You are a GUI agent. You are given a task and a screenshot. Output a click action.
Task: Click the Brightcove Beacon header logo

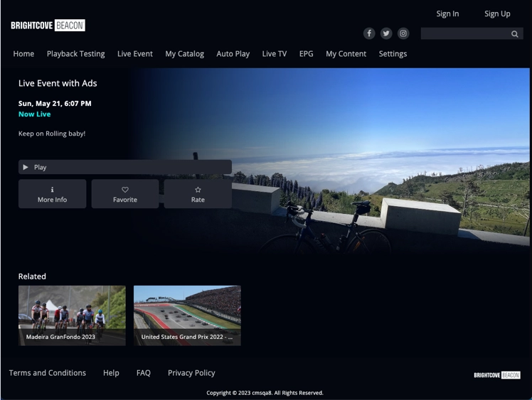[x=48, y=26]
